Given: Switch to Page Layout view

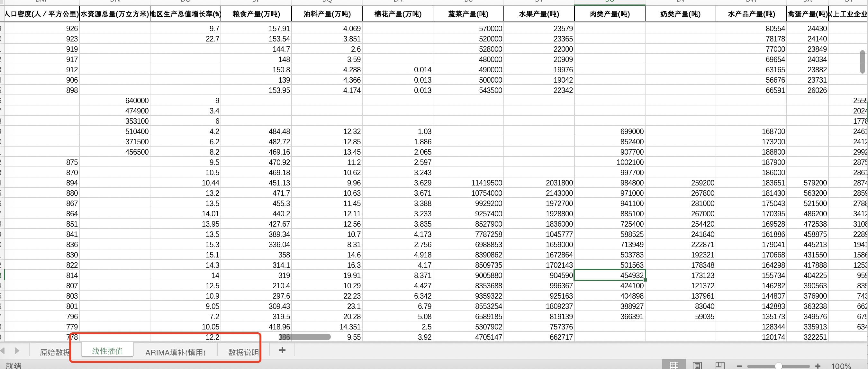Looking at the screenshot, I should 697,366.
